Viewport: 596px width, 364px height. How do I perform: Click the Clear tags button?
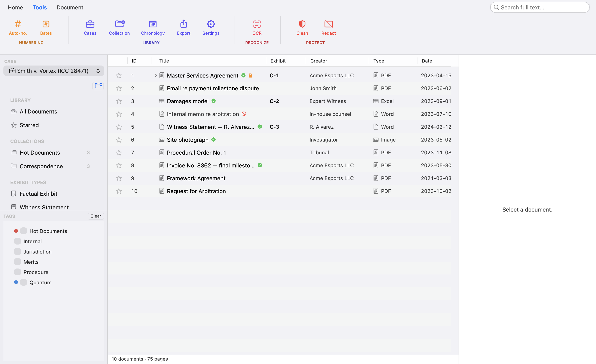click(96, 216)
